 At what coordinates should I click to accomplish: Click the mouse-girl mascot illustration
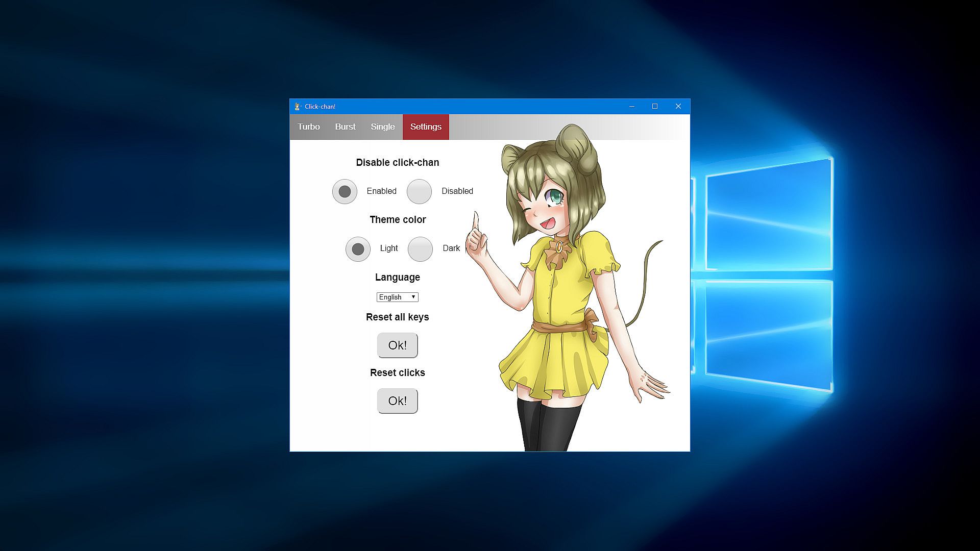click(x=561, y=286)
